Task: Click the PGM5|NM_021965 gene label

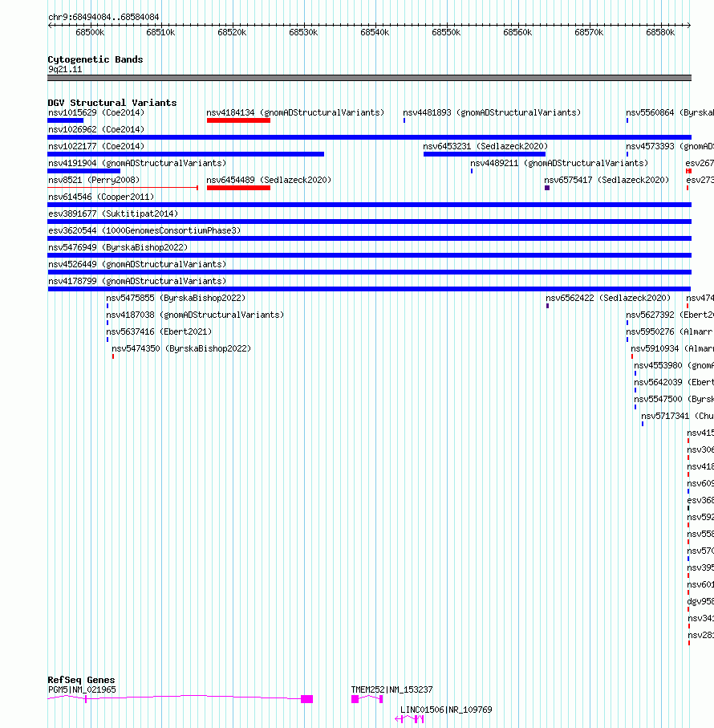Action: (x=82, y=689)
